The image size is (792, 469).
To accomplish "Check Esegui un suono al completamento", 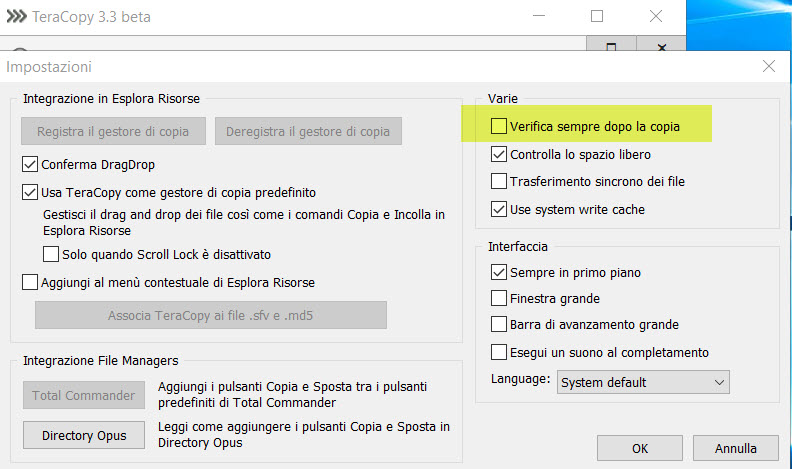I will click(499, 352).
